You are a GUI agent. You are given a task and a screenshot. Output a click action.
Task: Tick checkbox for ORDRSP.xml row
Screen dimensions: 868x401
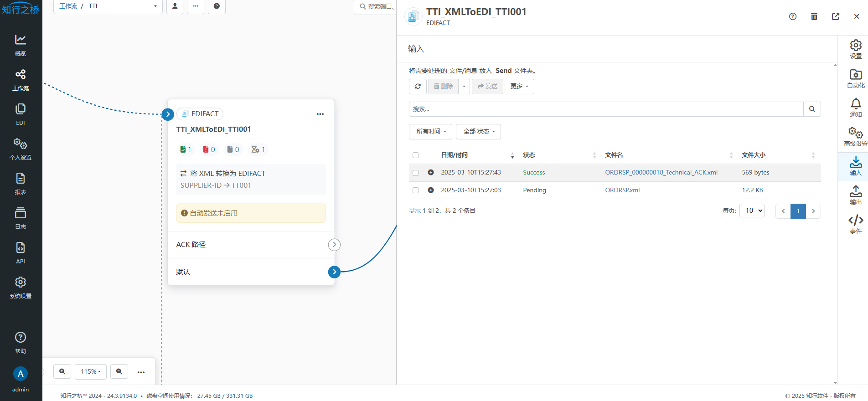(x=415, y=190)
